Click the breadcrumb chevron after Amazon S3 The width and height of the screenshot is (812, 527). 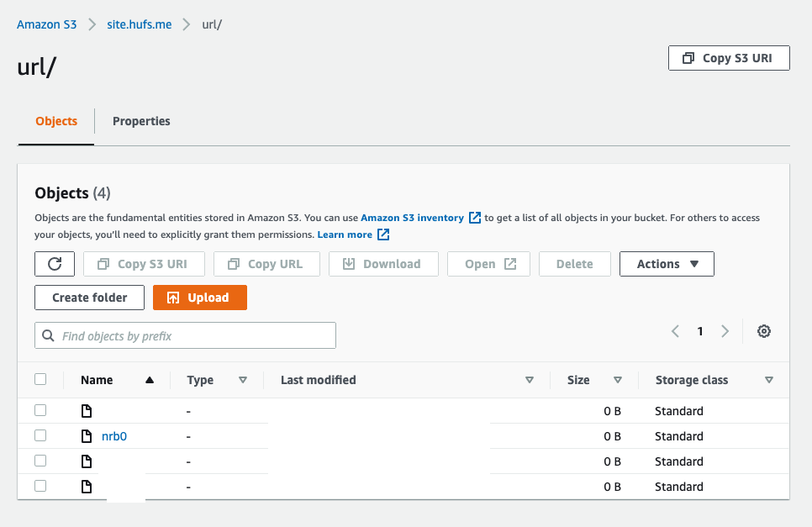click(x=92, y=24)
